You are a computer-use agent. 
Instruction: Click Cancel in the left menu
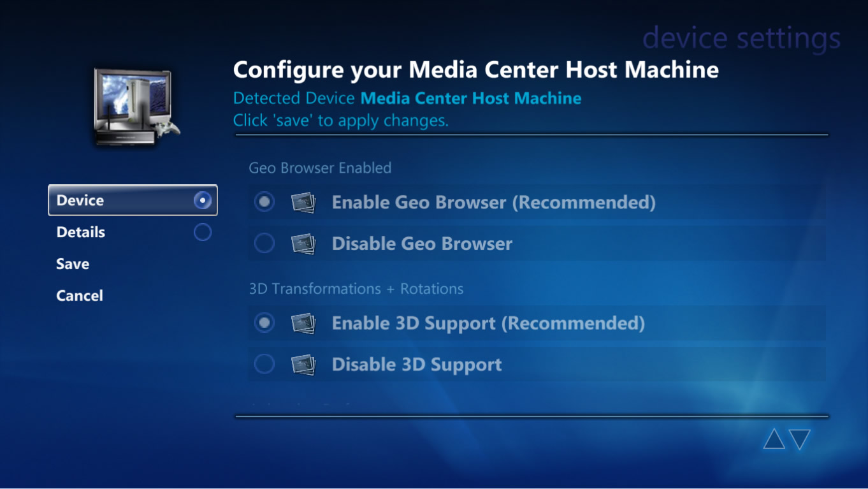pyautogui.click(x=80, y=296)
